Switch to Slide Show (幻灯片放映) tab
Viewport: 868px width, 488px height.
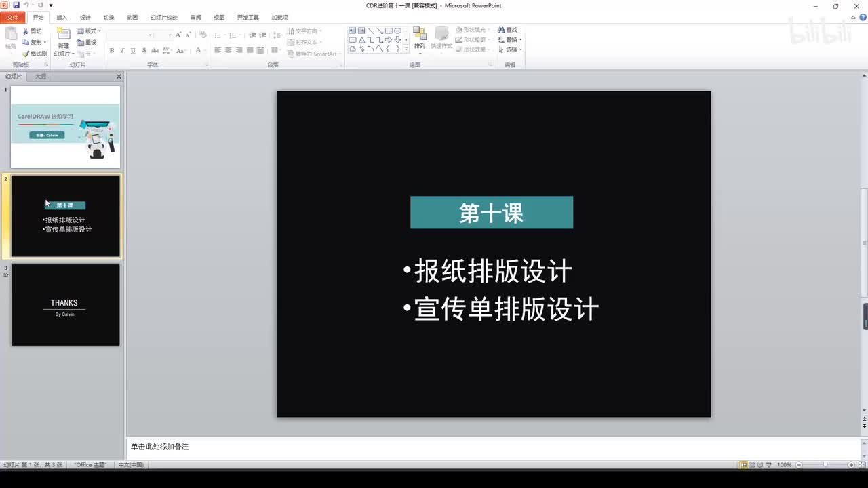click(164, 18)
